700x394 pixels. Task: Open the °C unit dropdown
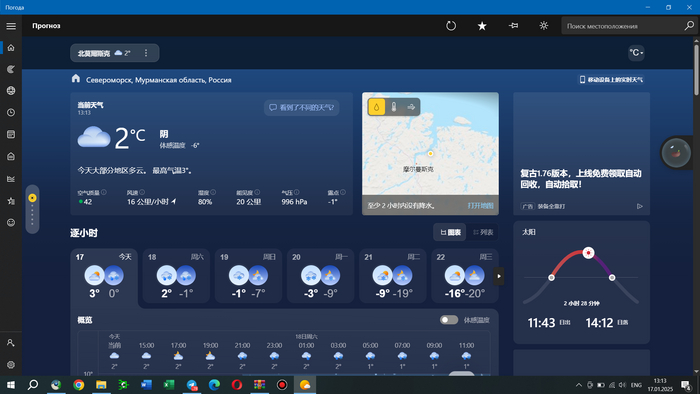coord(636,53)
